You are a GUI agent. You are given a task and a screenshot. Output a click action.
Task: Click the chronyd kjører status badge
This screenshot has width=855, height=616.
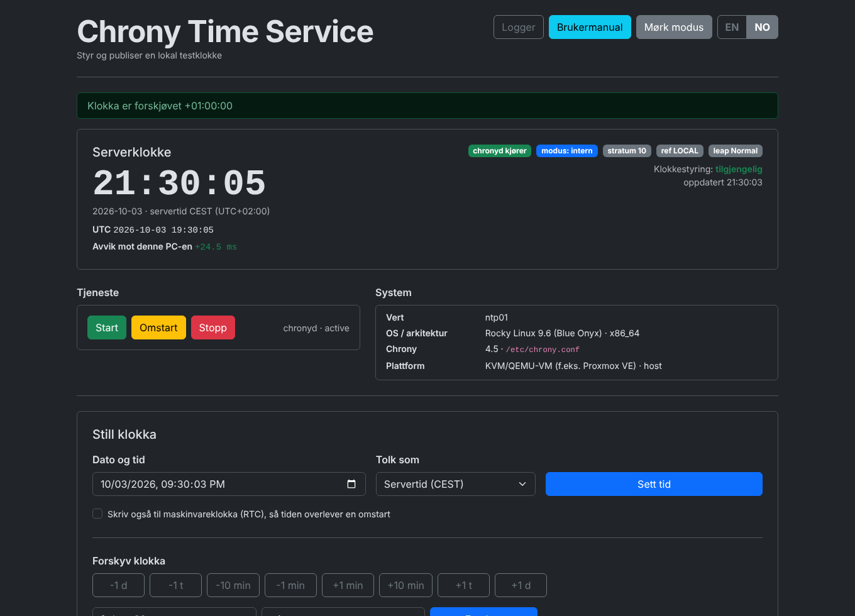[500, 151]
